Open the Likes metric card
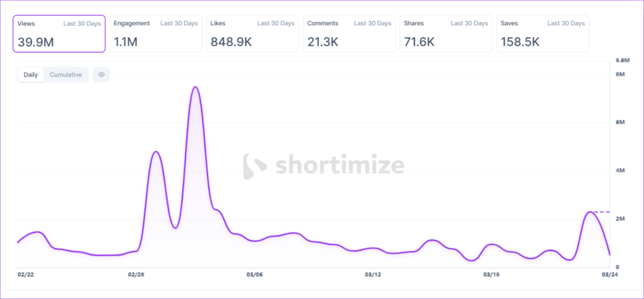Image resolution: width=644 pixels, height=299 pixels. pos(252,33)
